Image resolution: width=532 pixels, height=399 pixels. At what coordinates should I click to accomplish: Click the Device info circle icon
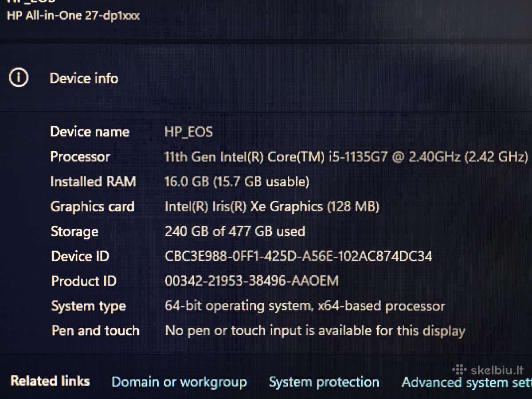(x=19, y=78)
